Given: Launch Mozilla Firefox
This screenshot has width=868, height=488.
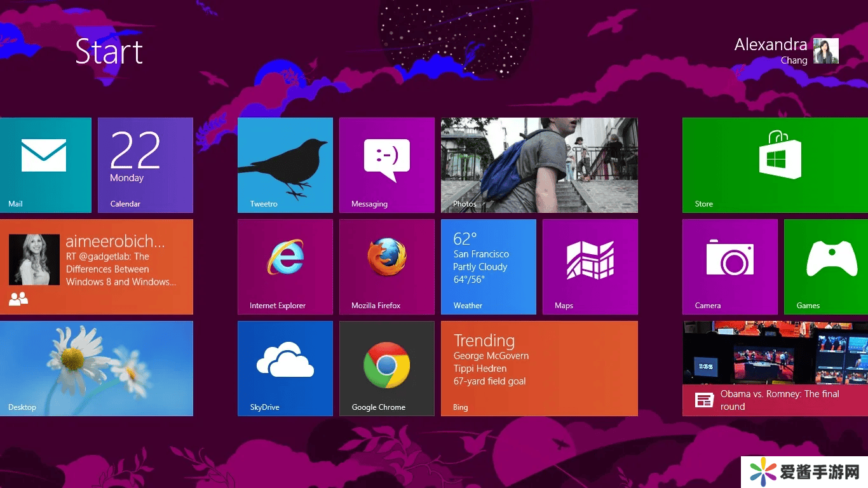Looking at the screenshot, I should [386, 266].
